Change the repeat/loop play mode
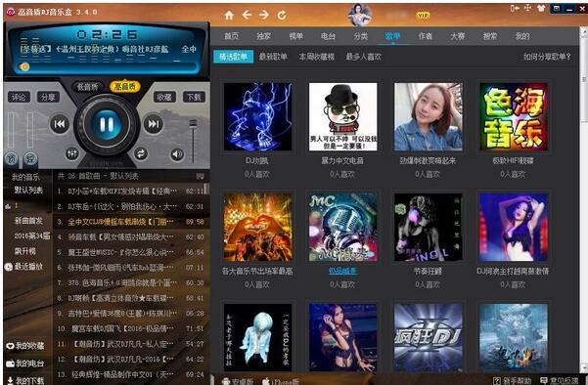 tap(141, 153)
